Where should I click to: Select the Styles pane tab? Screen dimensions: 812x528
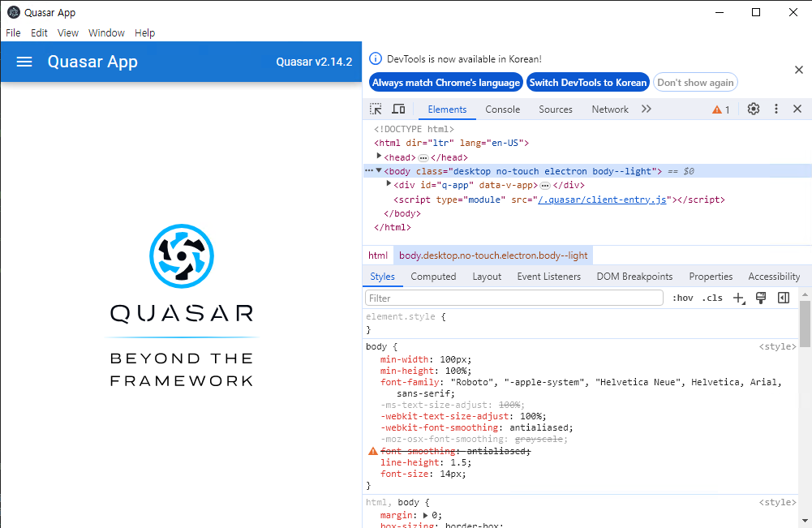[382, 277]
